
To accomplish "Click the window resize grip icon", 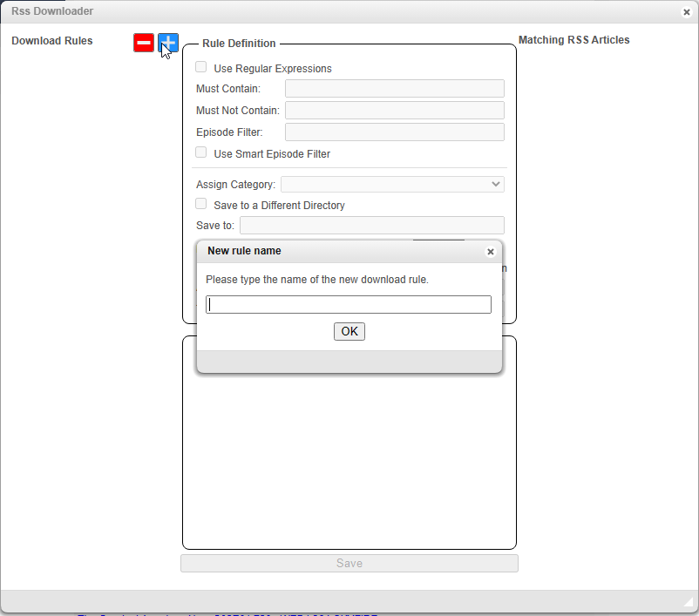I will coord(689,601).
